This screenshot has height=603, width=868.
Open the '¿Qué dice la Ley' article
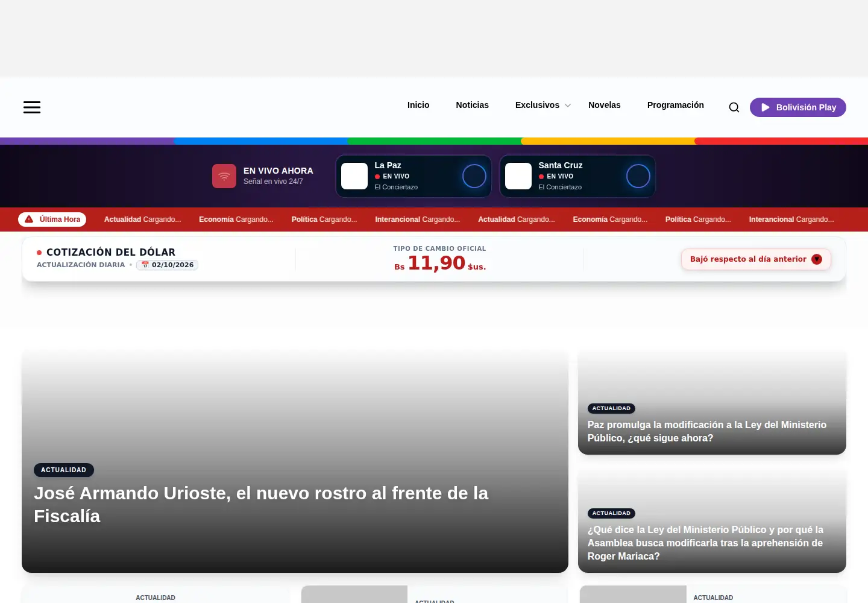coord(705,543)
